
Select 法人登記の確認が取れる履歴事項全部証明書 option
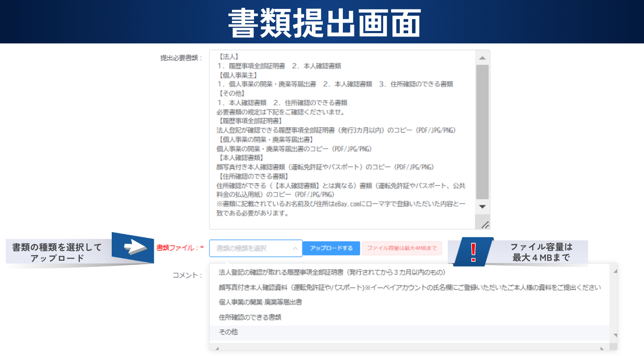point(332,272)
